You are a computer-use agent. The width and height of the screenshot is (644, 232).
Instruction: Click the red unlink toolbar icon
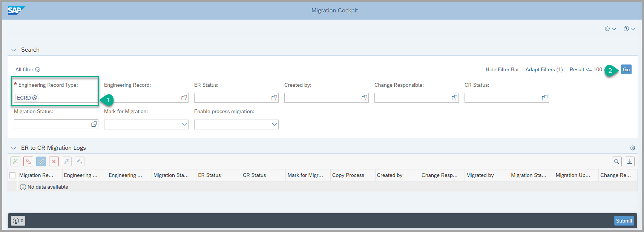point(28,161)
